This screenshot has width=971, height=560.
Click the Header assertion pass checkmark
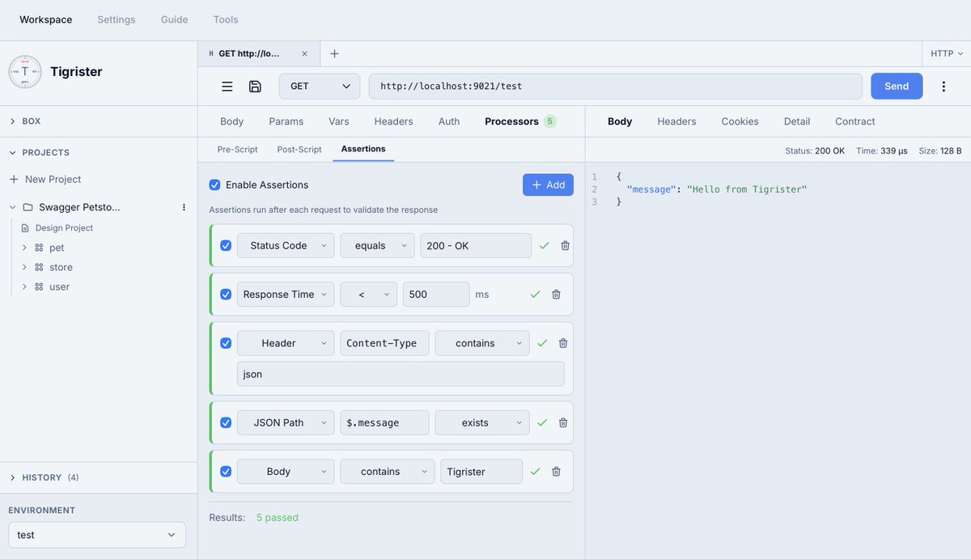[542, 343]
